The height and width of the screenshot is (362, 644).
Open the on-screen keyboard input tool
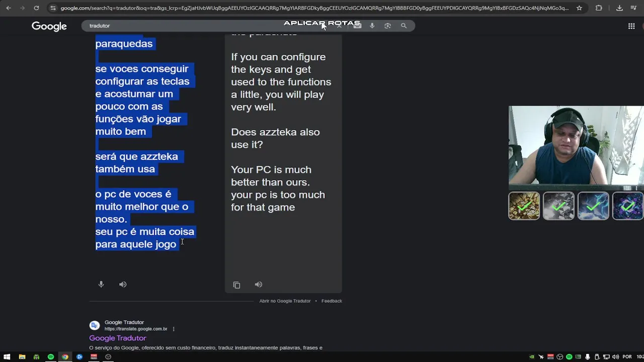click(x=357, y=26)
